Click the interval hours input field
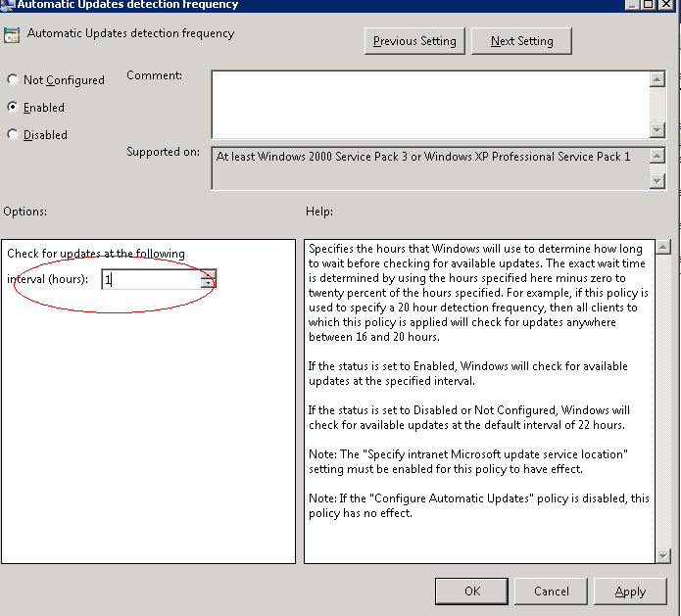This screenshot has width=681, height=616. click(151, 279)
